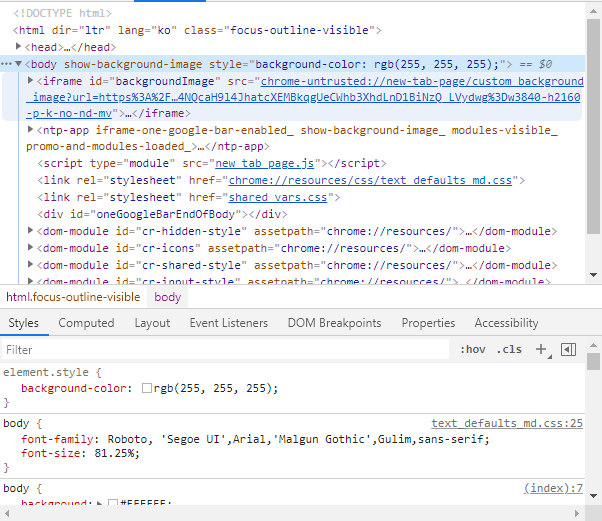Open the chrome-untrusted iframe src link

tap(305, 97)
